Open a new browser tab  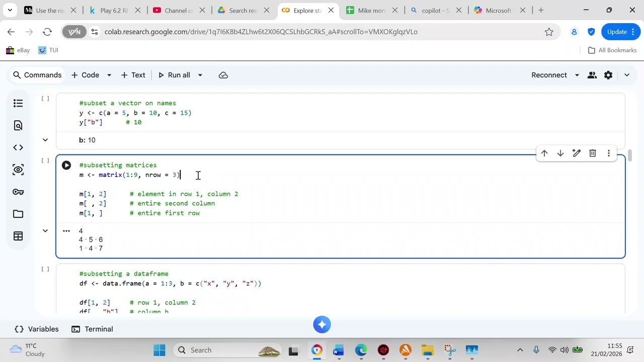click(x=541, y=10)
